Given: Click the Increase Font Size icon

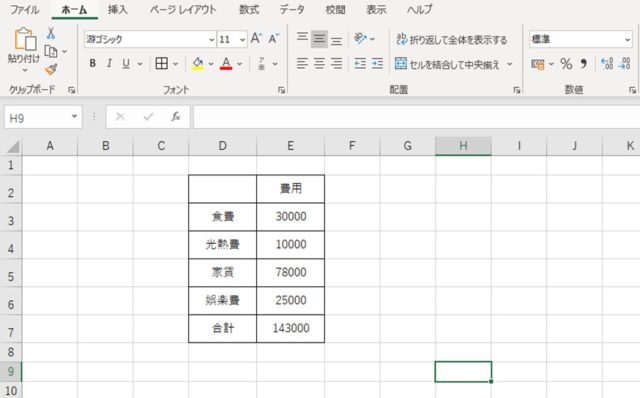Looking at the screenshot, I should [256, 39].
